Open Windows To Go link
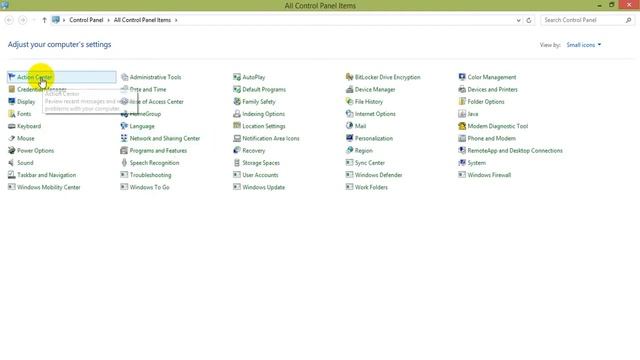 click(149, 187)
